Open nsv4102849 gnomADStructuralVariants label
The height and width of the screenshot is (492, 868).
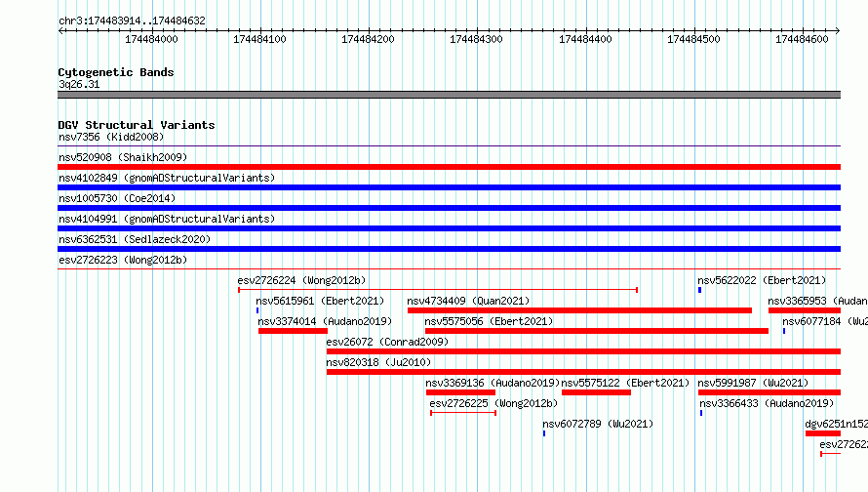click(x=167, y=178)
